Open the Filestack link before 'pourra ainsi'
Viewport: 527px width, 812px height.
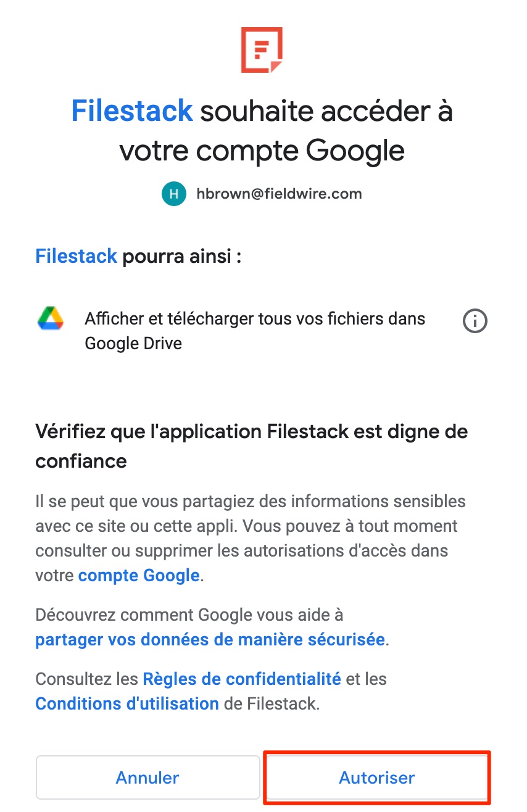tap(76, 256)
